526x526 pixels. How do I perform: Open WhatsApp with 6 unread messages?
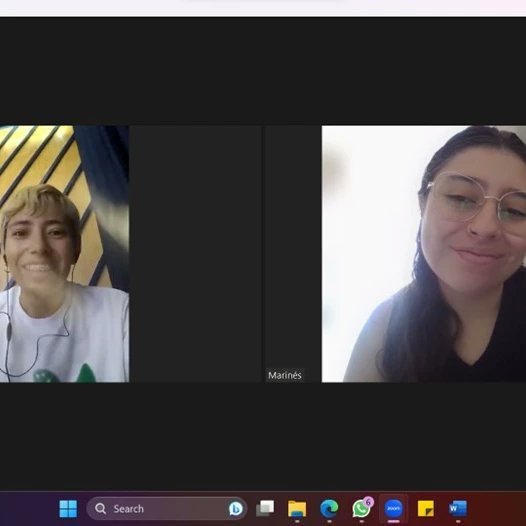362,508
